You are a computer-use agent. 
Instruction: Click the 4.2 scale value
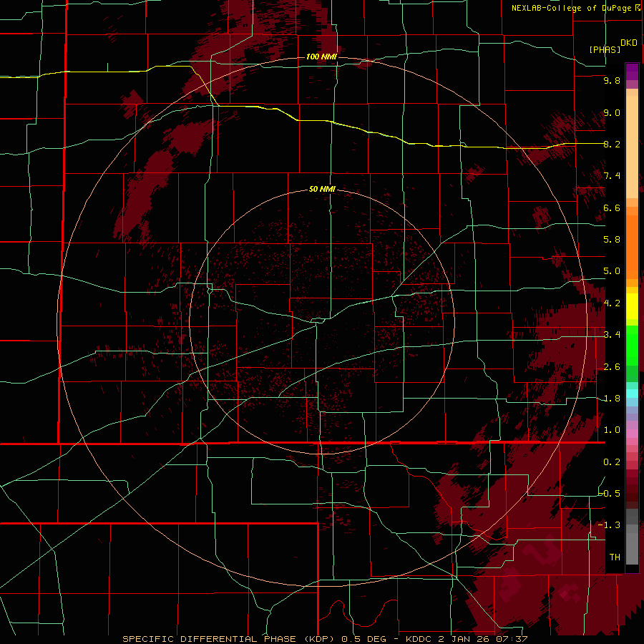coord(612,303)
